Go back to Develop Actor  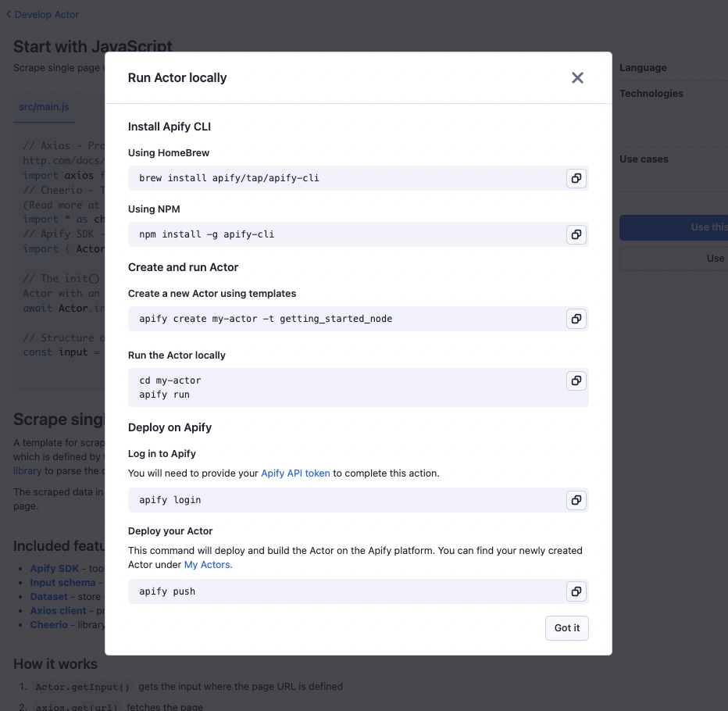pyautogui.click(x=43, y=14)
